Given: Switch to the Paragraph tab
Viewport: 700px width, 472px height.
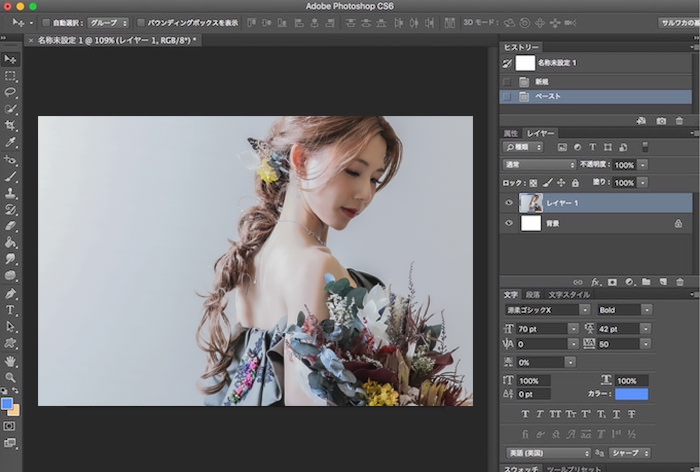Looking at the screenshot, I should [x=533, y=295].
